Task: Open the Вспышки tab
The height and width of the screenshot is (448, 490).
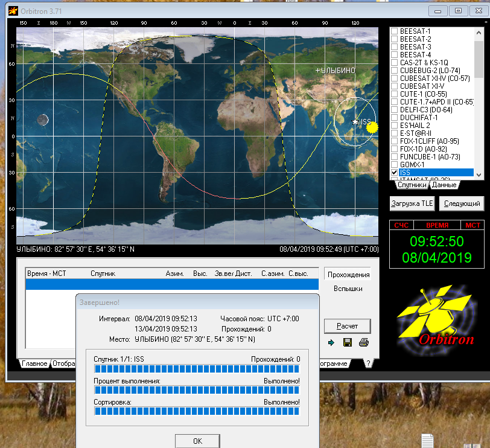Action: [348, 289]
